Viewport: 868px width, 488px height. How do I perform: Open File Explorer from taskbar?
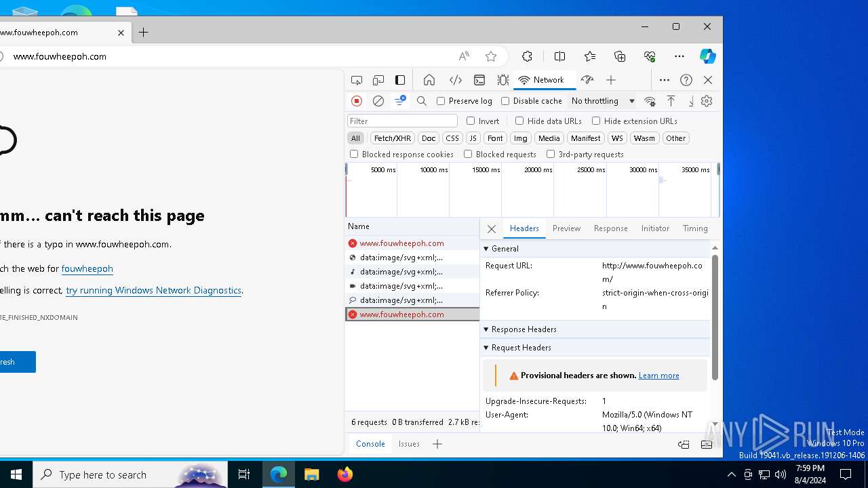click(312, 474)
